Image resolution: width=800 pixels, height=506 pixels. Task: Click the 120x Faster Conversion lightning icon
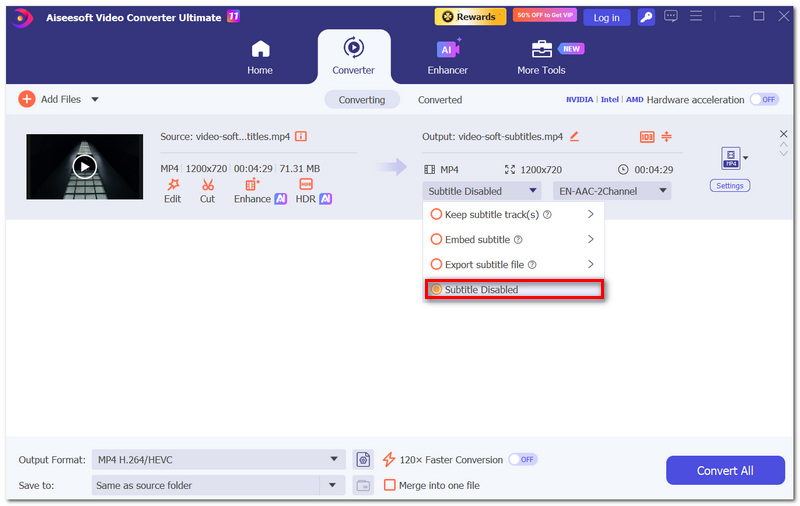(x=389, y=460)
